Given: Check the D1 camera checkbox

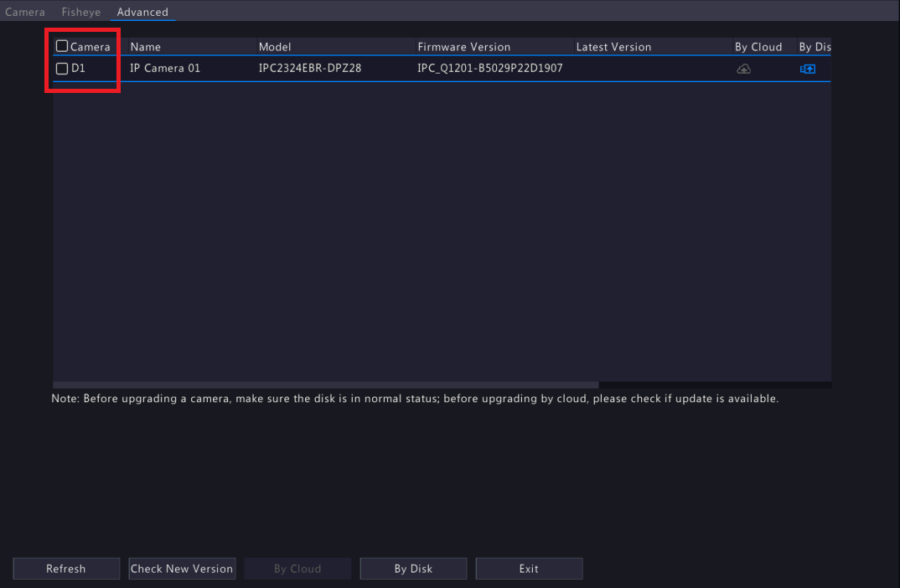Looking at the screenshot, I should pyautogui.click(x=62, y=69).
